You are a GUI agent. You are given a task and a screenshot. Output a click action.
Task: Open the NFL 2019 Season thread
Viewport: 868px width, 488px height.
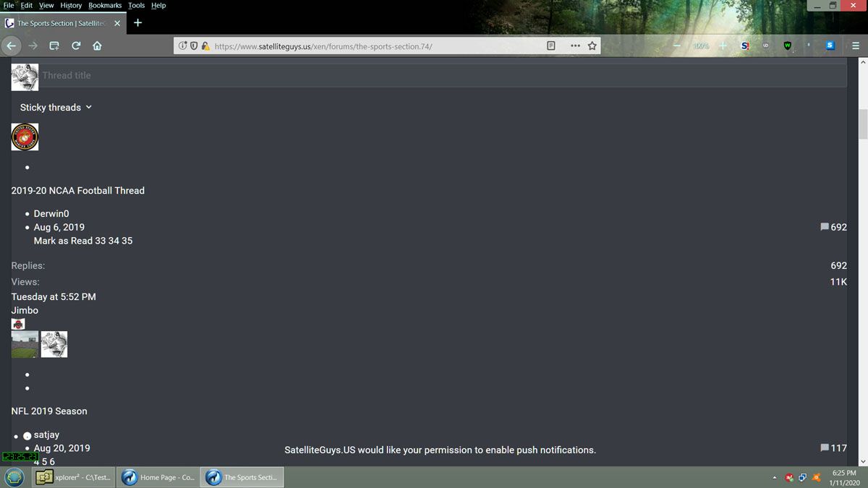49,411
